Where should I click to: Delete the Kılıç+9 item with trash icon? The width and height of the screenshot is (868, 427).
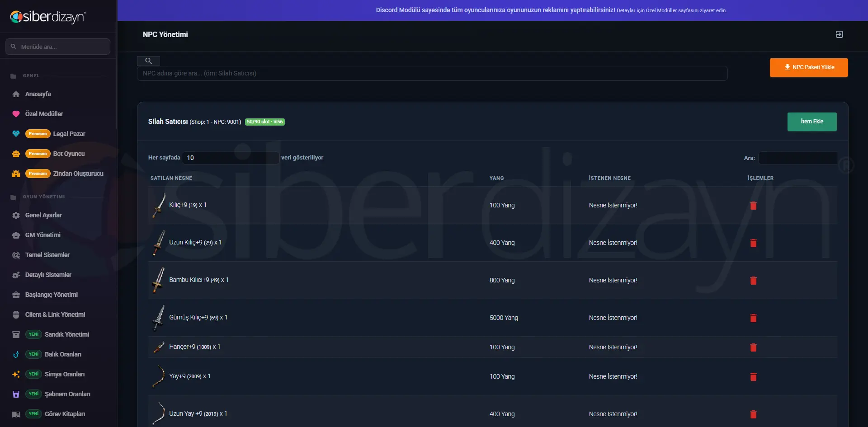tap(753, 206)
